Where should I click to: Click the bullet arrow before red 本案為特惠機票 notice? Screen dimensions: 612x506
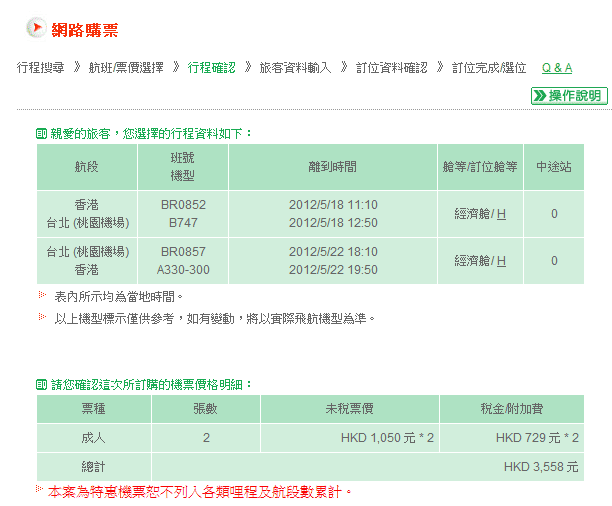pyautogui.click(x=41, y=491)
